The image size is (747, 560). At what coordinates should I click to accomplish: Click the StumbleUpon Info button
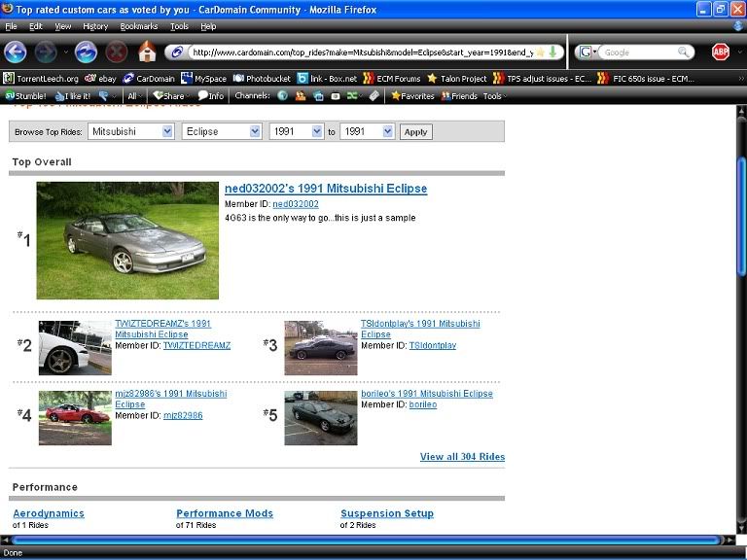(211, 96)
